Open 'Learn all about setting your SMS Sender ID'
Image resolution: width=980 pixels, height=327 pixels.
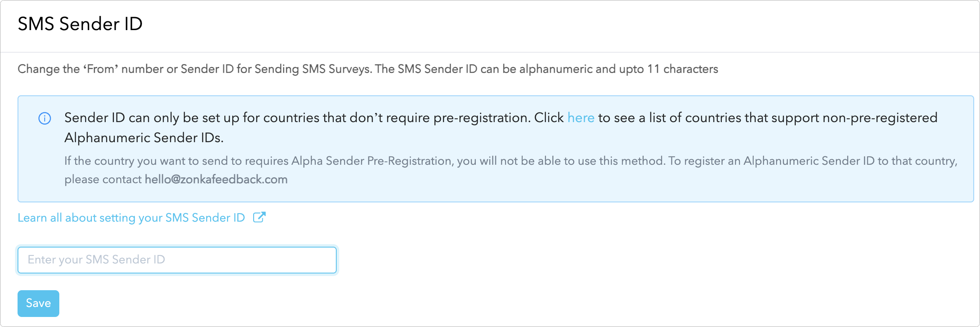[131, 217]
